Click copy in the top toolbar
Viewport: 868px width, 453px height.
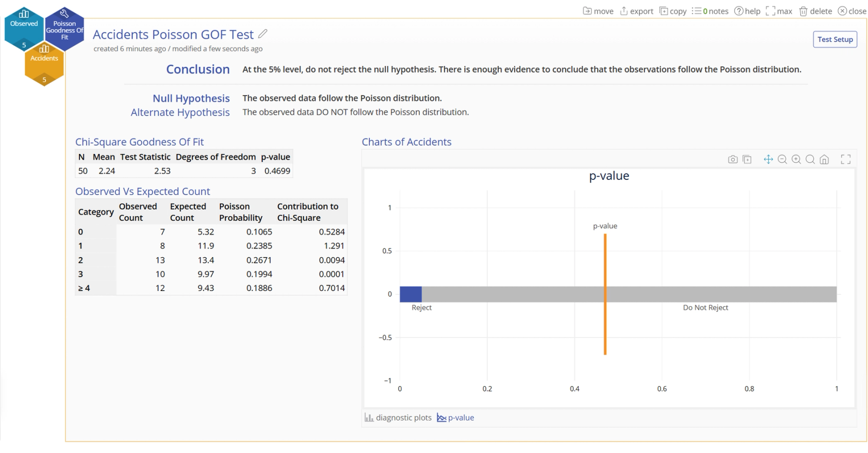[x=673, y=11]
